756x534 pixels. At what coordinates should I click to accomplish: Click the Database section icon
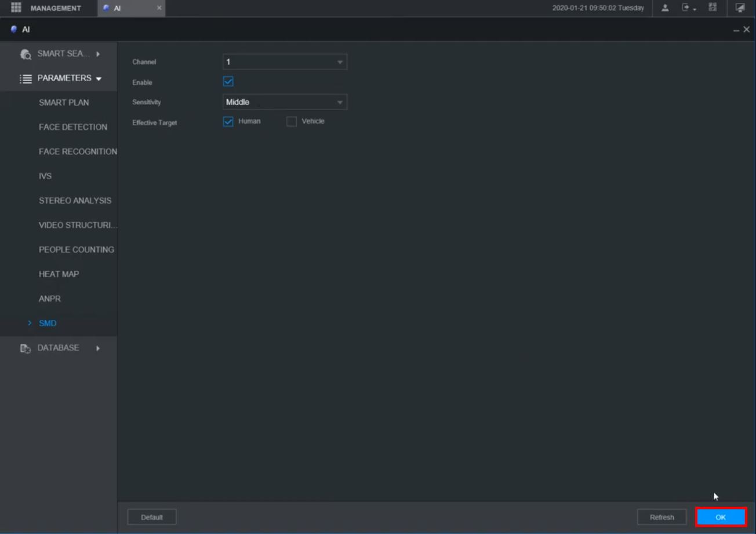point(26,348)
